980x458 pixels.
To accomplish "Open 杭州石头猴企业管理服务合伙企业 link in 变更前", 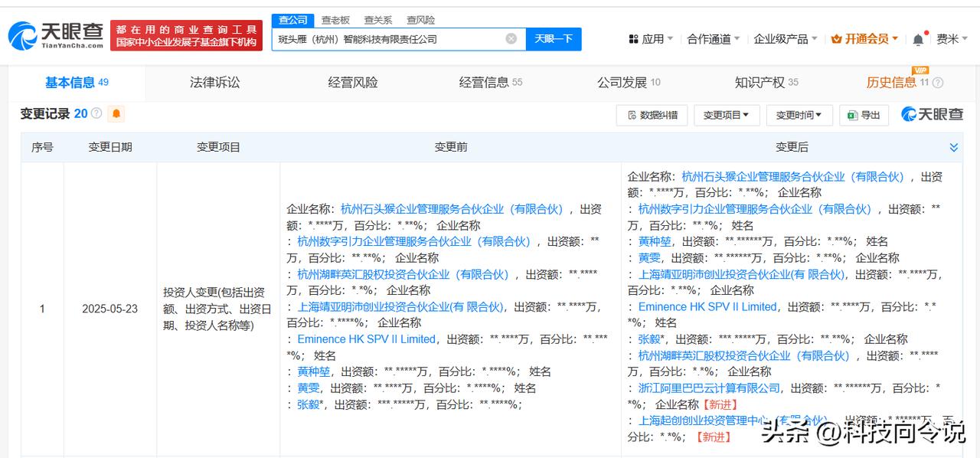I will coord(452,209).
